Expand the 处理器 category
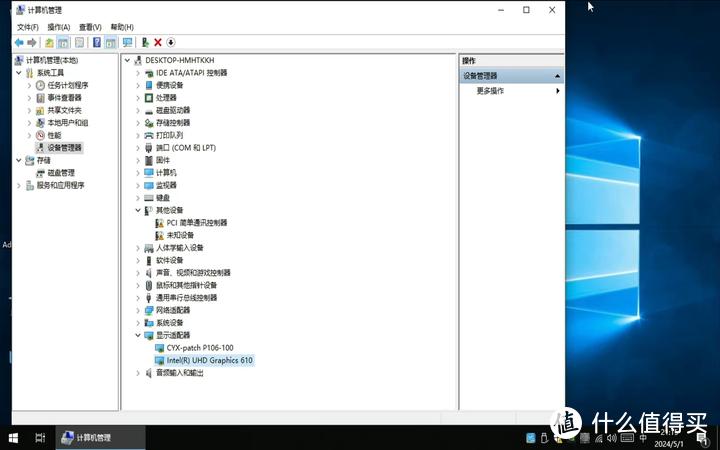Image resolution: width=720 pixels, height=450 pixels. [138, 98]
